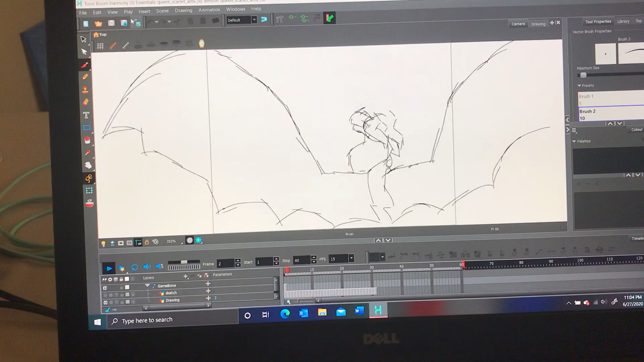
Task: Select the Eraser tool
Action: pyautogui.click(x=86, y=102)
